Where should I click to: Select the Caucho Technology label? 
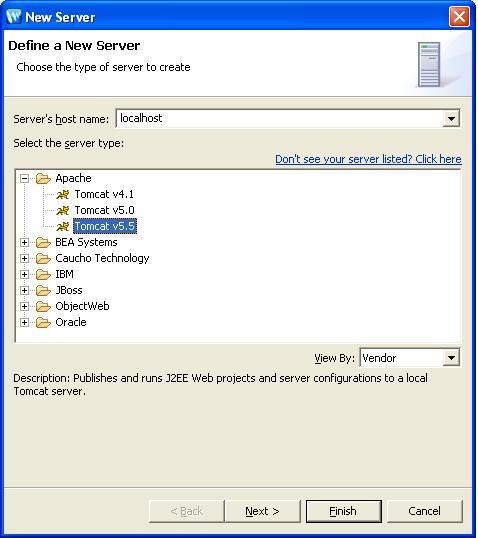tap(102, 258)
